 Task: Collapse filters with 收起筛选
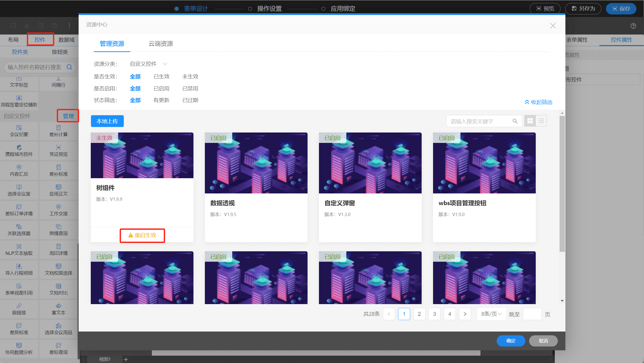(x=538, y=102)
